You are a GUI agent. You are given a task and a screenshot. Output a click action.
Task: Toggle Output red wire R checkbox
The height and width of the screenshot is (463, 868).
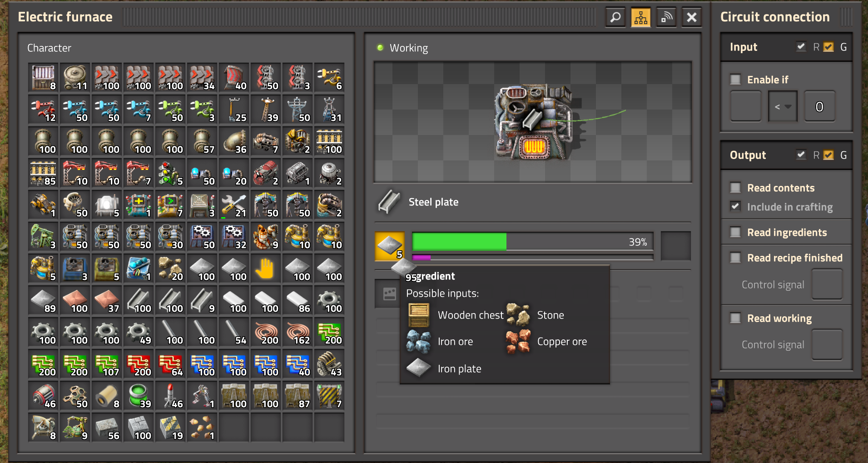click(801, 155)
